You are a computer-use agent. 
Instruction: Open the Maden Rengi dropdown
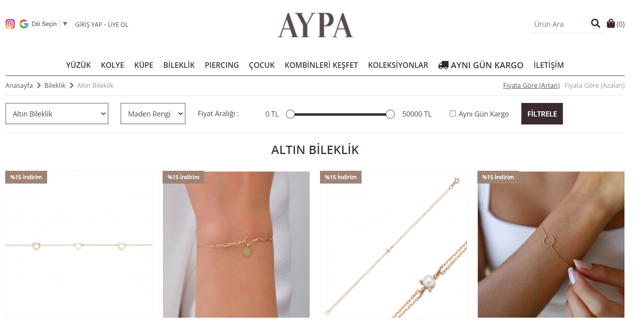(x=153, y=114)
